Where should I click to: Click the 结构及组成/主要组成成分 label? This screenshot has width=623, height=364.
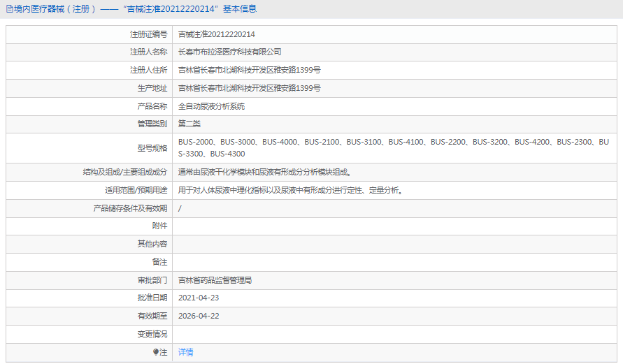(x=125, y=173)
